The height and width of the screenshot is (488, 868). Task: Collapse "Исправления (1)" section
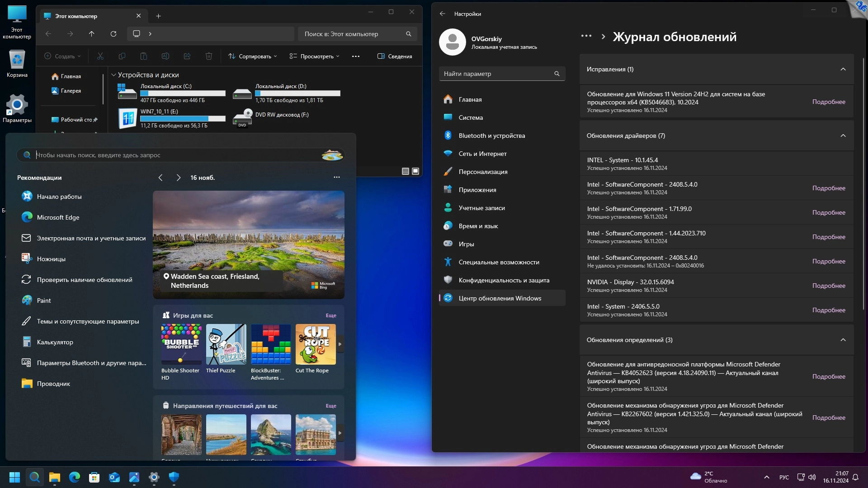coord(843,69)
